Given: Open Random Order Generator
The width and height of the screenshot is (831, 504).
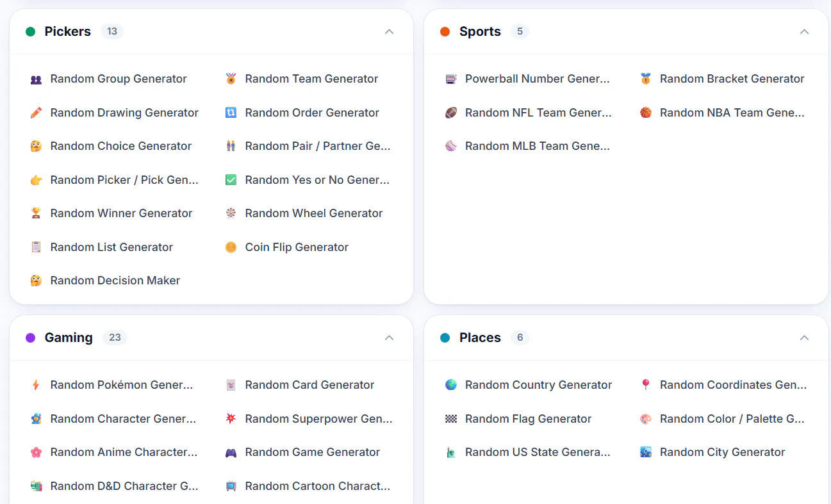Looking at the screenshot, I should [x=312, y=113].
